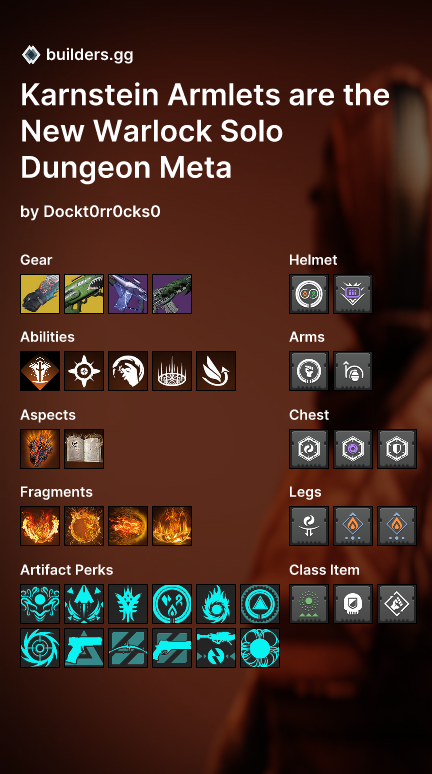The height and width of the screenshot is (774, 432).
Task: Click the skull class item mod
Action: click(353, 604)
